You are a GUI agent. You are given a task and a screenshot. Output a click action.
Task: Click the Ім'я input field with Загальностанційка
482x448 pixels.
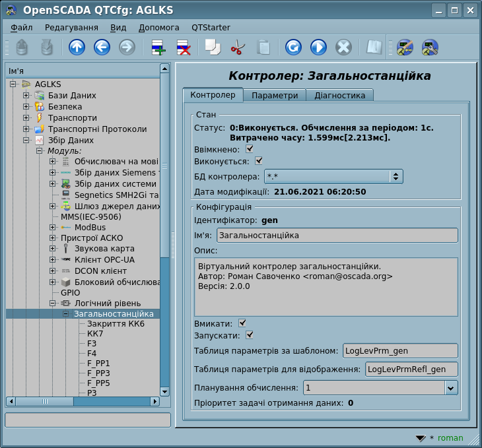[337, 236]
